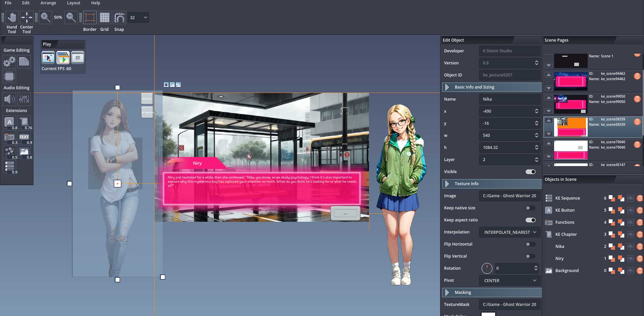Open the Pivot CENTER dropdown
Viewport: 644px width, 316px height.
(x=509, y=280)
